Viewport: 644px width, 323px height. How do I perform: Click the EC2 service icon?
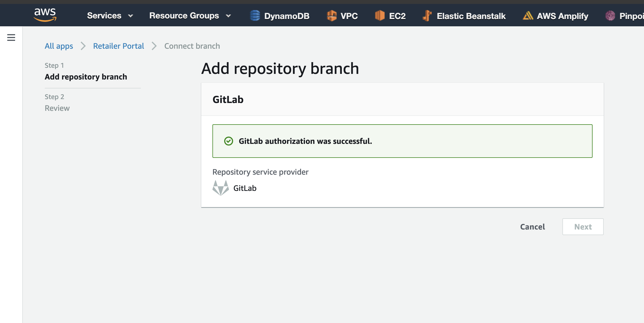coord(380,16)
